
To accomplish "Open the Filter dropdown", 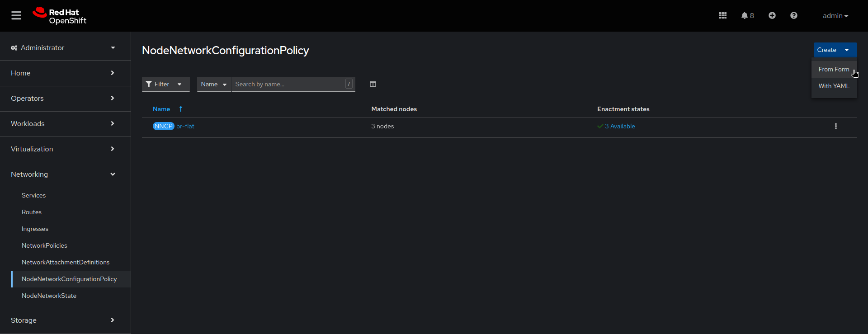I will [166, 85].
